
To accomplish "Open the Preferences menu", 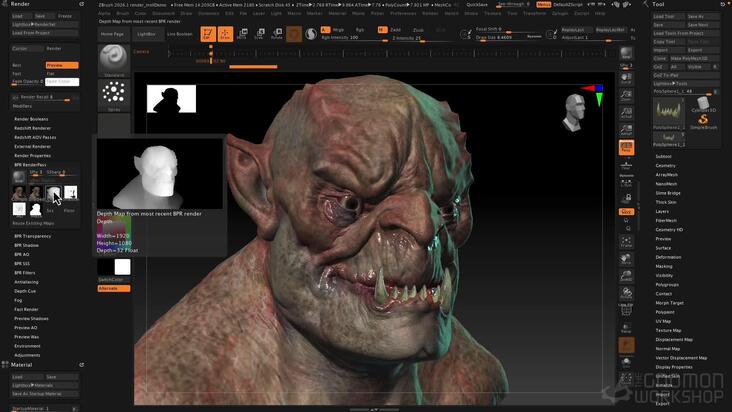I will click(403, 14).
